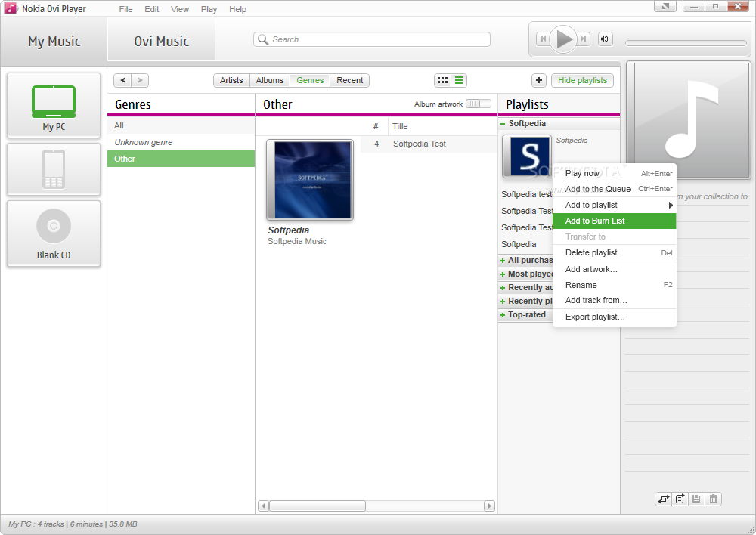The image size is (756, 535).
Task: Clear the queue with the trash icon
Action: tap(713, 499)
